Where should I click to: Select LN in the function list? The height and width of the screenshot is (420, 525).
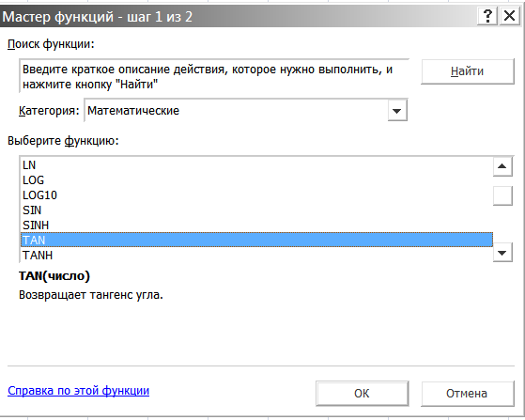tap(256, 165)
